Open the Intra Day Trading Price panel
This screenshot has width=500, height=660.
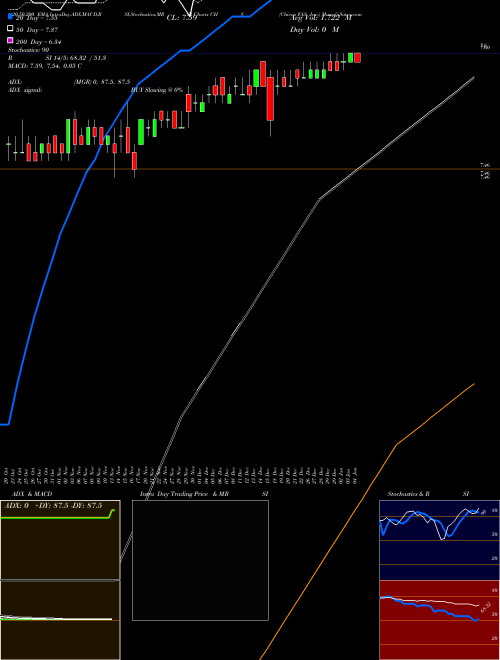click(200, 560)
